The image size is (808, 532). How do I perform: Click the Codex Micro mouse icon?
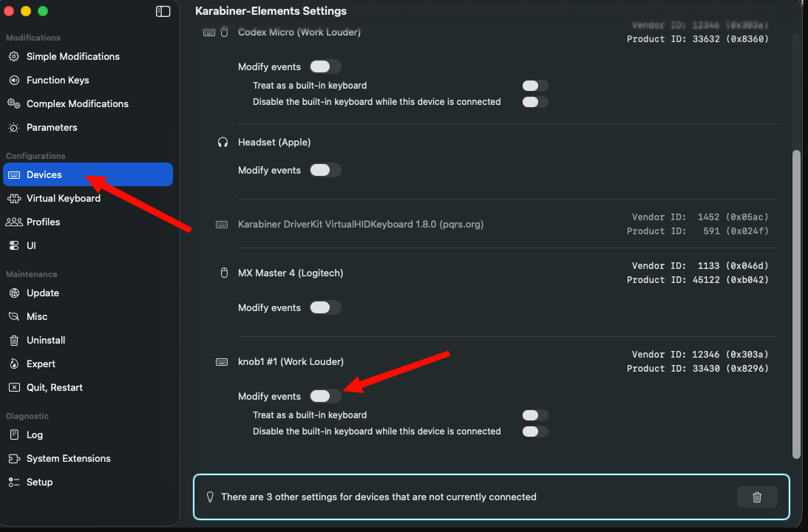(x=224, y=32)
